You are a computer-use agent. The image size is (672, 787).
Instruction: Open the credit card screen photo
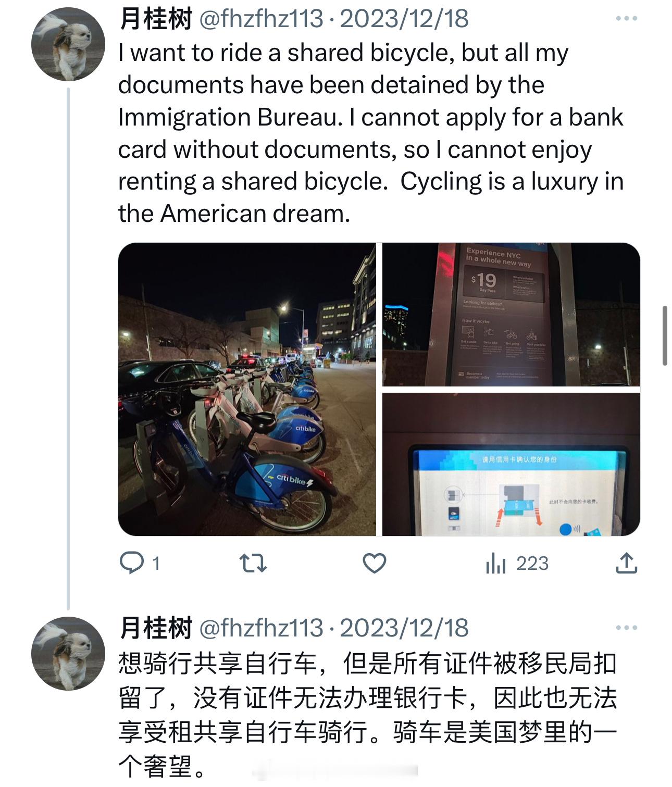pyautogui.click(x=511, y=464)
